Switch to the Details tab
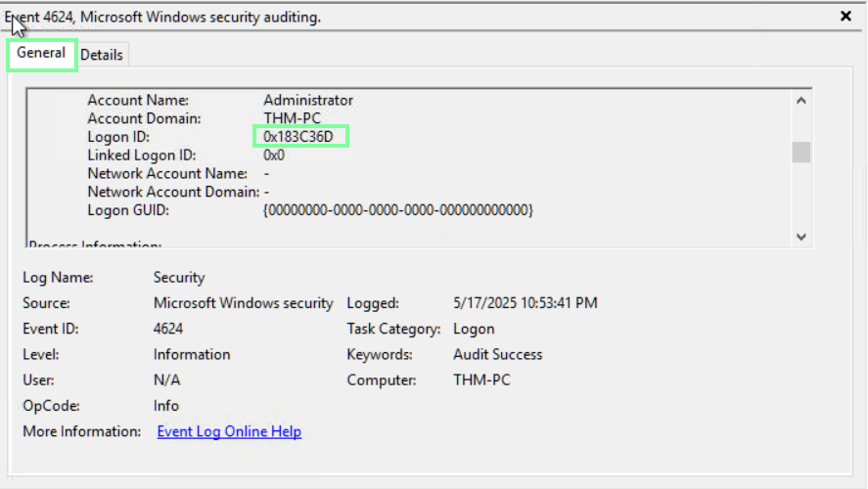Screen dimensions: 868x489 coord(102,55)
